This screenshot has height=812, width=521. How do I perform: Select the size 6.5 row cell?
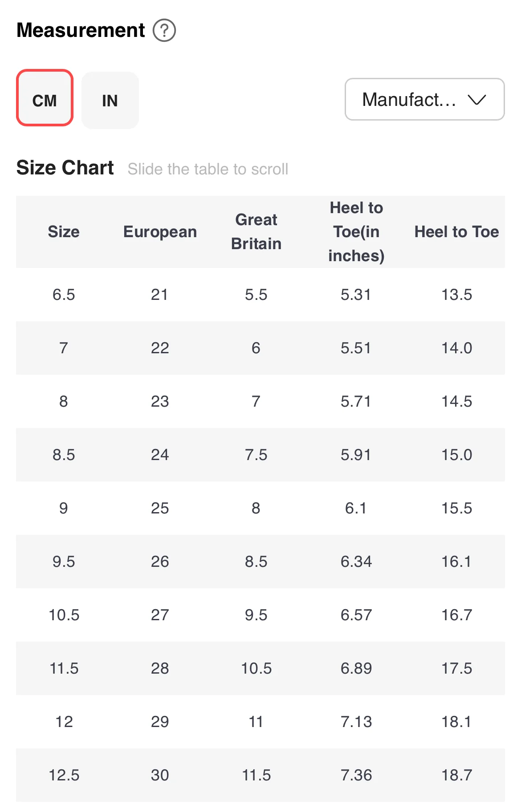pos(64,295)
